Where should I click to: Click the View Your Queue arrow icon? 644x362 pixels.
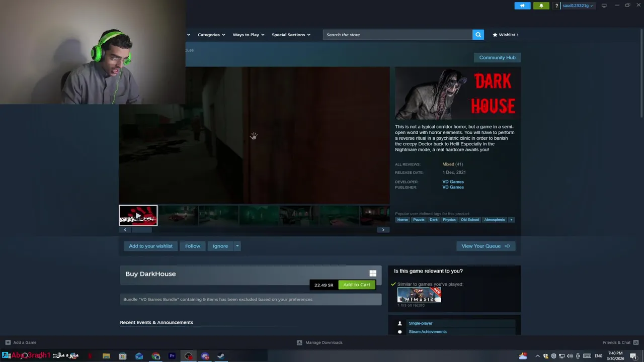point(507,246)
